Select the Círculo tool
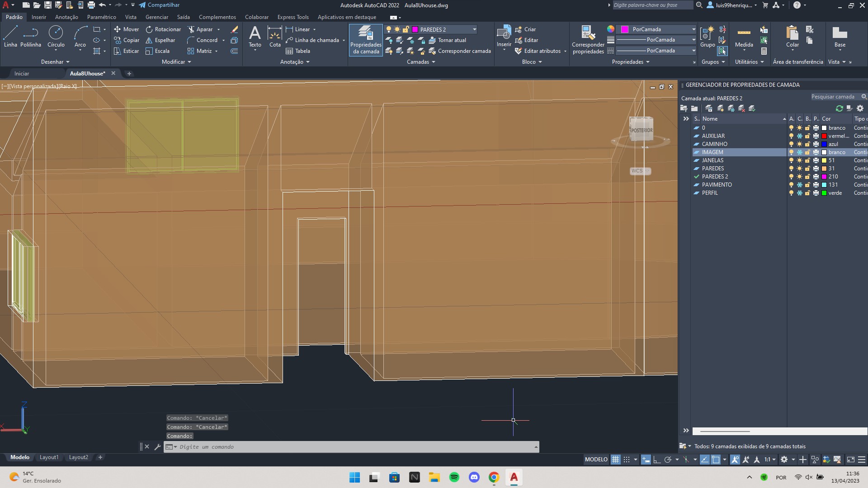This screenshot has height=488, width=868. click(56, 36)
